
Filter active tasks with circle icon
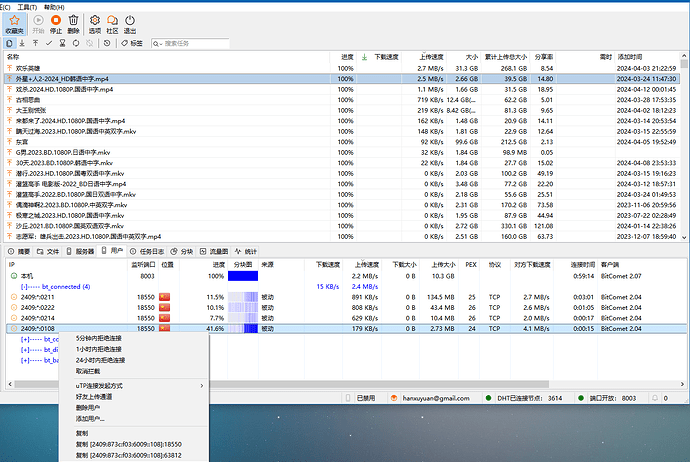tap(76, 43)
